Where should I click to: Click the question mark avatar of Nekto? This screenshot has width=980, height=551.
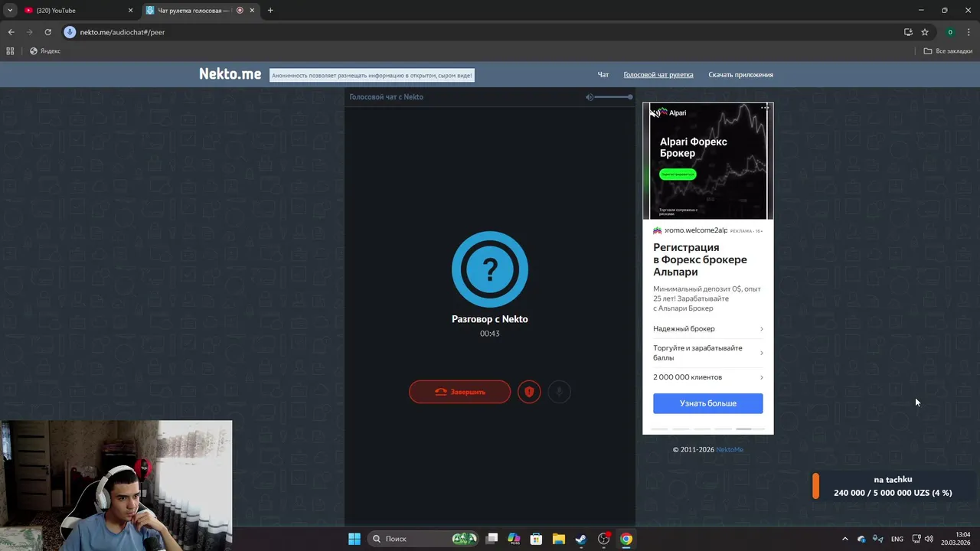(490, 269)
